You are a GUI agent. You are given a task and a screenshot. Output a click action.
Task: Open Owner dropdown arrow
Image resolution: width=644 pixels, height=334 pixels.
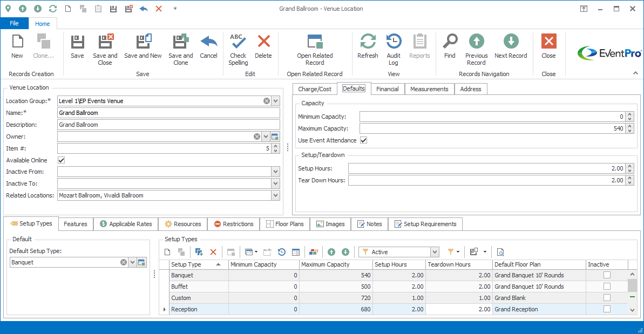(266, 137)
